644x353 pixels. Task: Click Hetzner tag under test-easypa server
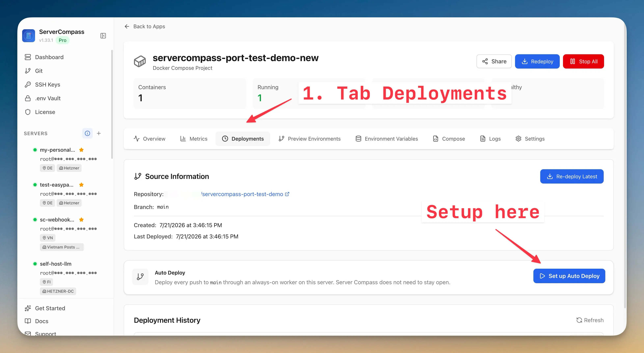69,203
